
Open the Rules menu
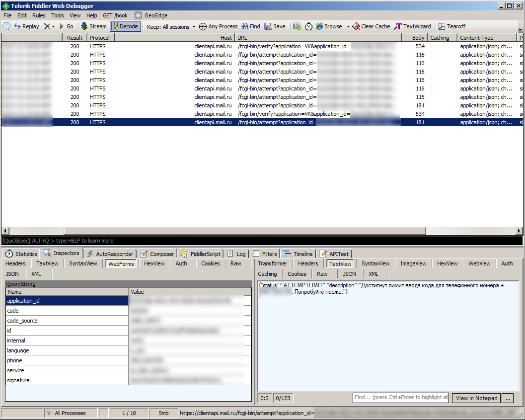point(39,15)
